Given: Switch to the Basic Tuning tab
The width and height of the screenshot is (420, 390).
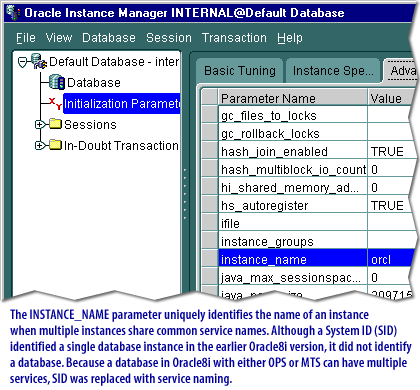Looking at the screenshot, I should click(x=240, y=71).
